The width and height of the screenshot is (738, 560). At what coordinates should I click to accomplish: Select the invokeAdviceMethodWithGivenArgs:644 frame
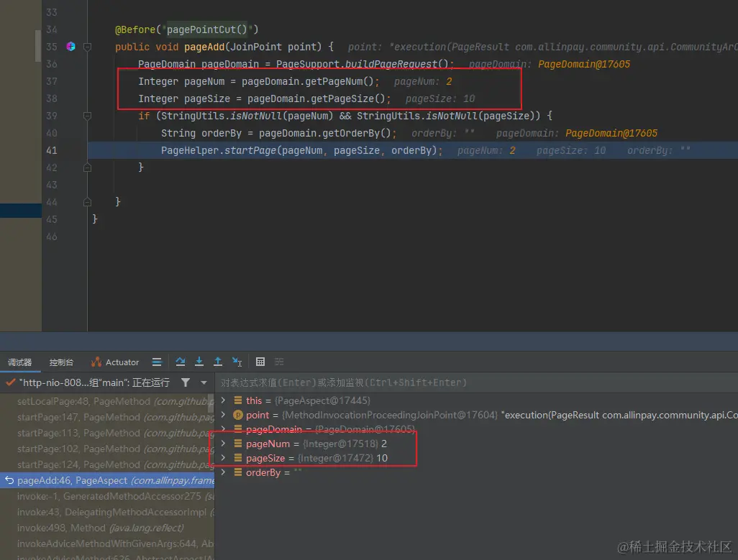point(107,543)
